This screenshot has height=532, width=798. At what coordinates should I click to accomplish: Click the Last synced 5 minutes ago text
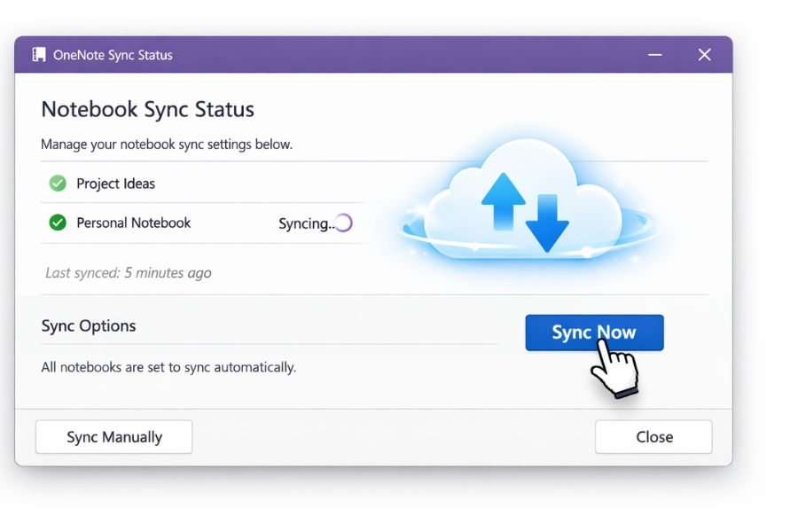coord(129,273)
